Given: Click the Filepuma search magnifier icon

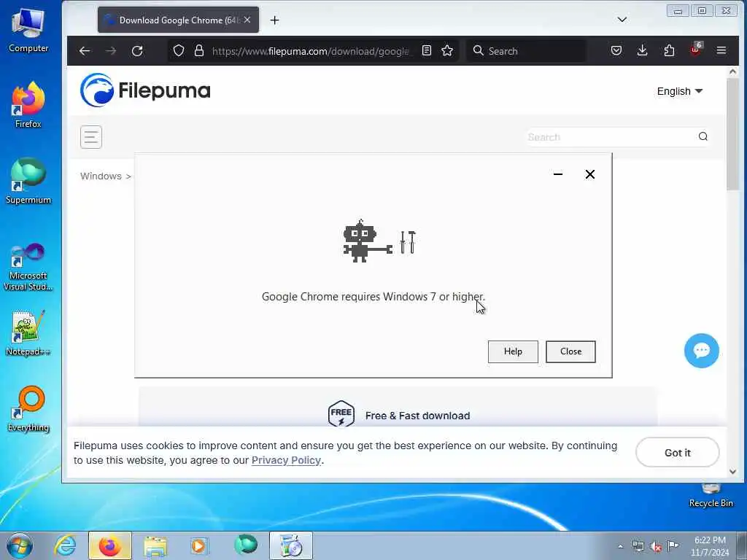Looking at the screenshot, I should tap(703, 136).
